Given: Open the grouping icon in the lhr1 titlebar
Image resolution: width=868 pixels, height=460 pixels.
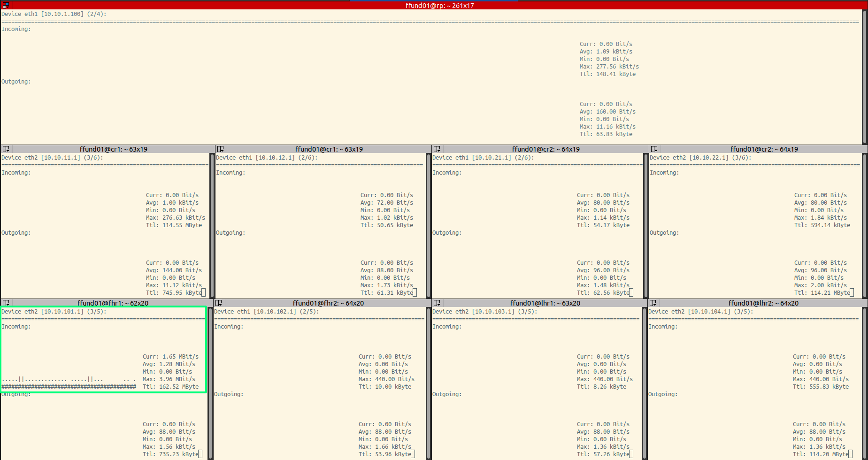Looking at the screenshot, I should pyautogui.click(x=437, y=303).
